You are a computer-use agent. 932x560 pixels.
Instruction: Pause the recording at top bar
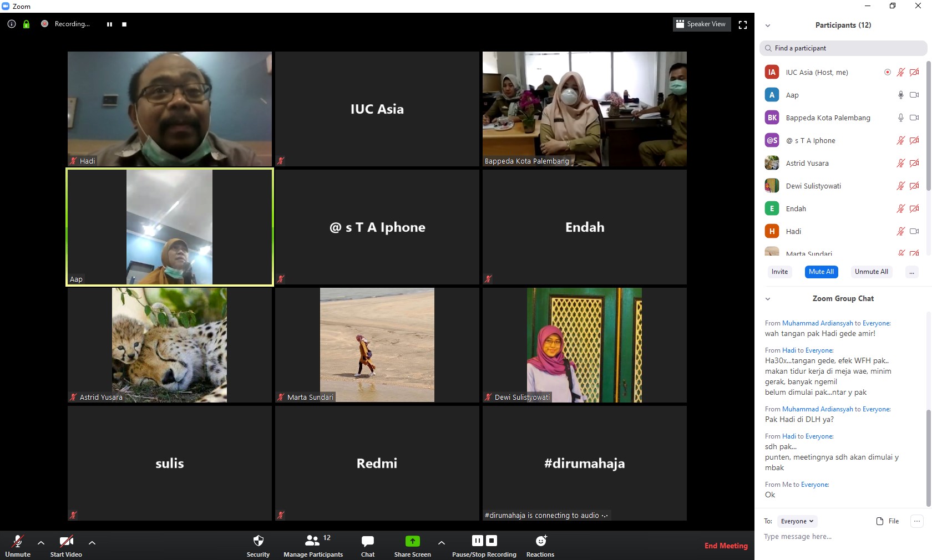(x=110, y=24)
